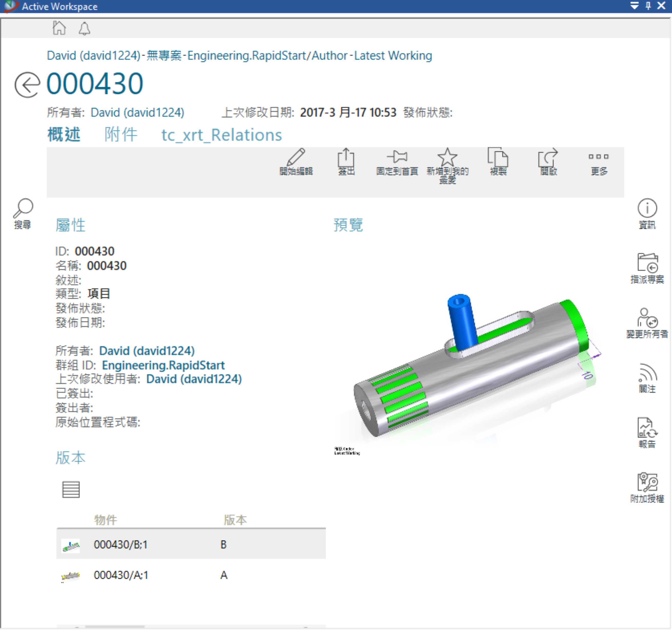Click Assign Project (指派專案) icon
This screenshot has width=672, height=630.
(647, 269)
